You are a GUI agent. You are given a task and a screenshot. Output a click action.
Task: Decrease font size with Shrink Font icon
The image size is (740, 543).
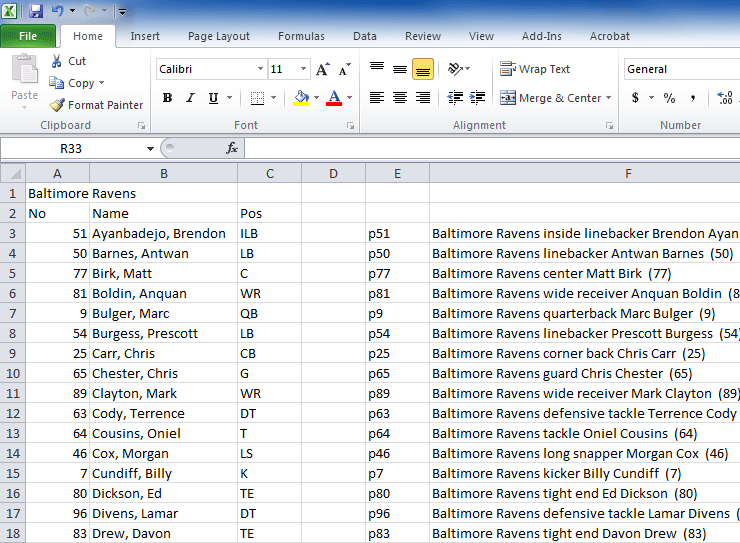[345, 69]
